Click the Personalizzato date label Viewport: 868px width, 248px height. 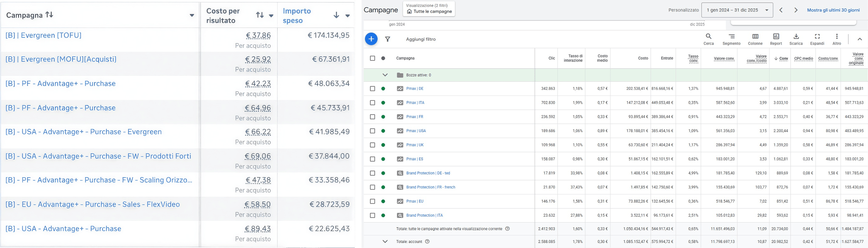683,10
